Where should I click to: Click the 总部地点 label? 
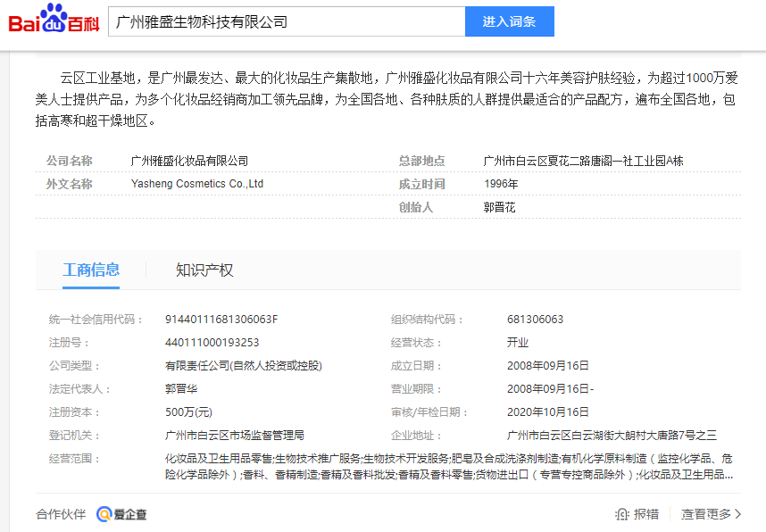pyautogui.click(x=421, y=161)
